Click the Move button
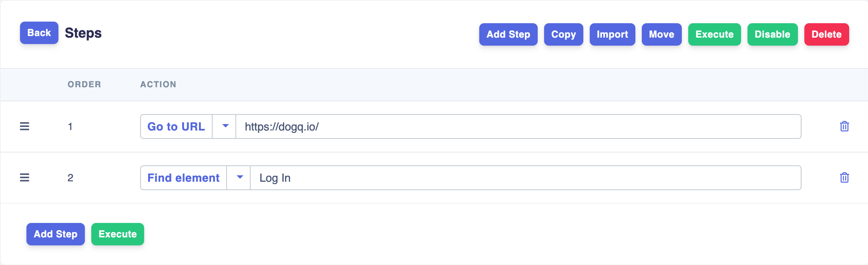868x265 pixels. tap(661, 34)
